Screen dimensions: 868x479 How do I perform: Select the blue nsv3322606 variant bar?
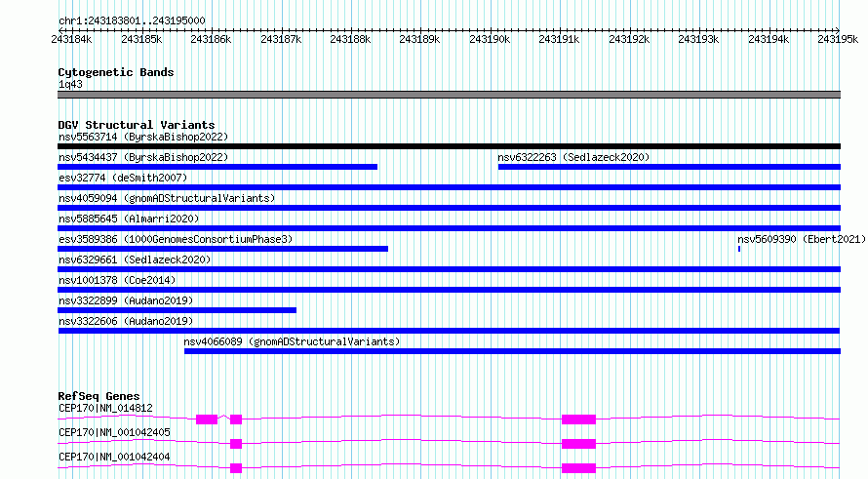click(x=449, y=331)
